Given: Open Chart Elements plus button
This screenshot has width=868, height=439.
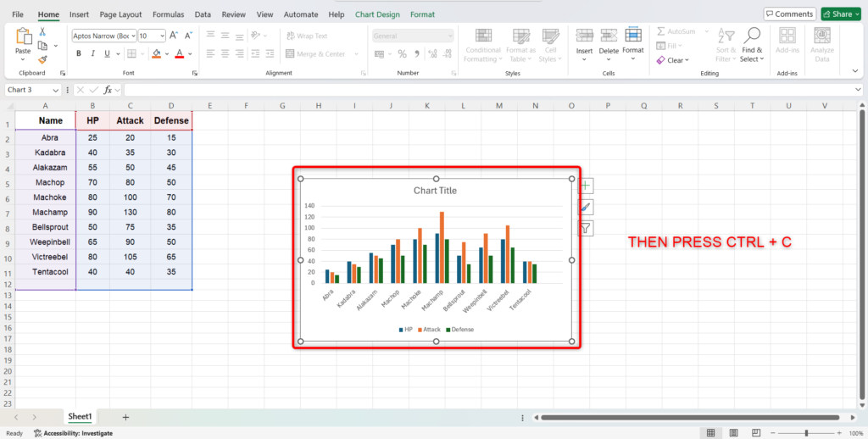Looking at the screenshot, I should [x=586, y=185].
